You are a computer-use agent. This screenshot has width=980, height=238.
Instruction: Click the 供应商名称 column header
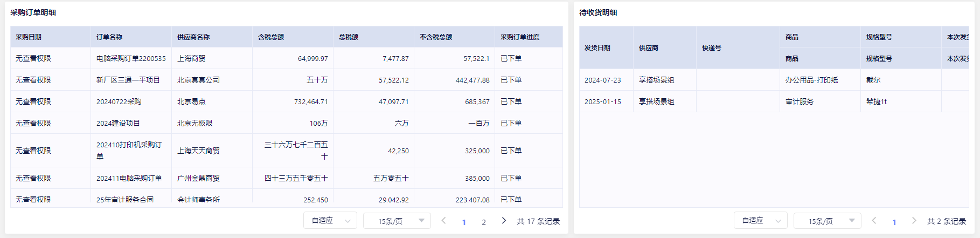pyautogui.click(x=193, y=37)
